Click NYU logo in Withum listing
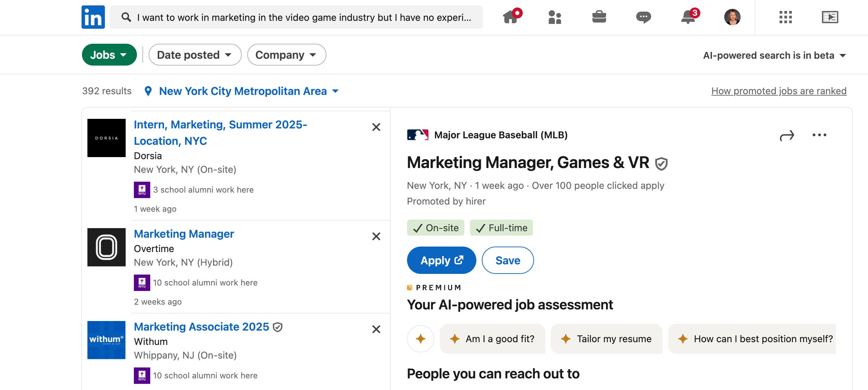This screenshot has width=868, height=390. (x=142, y=376)
